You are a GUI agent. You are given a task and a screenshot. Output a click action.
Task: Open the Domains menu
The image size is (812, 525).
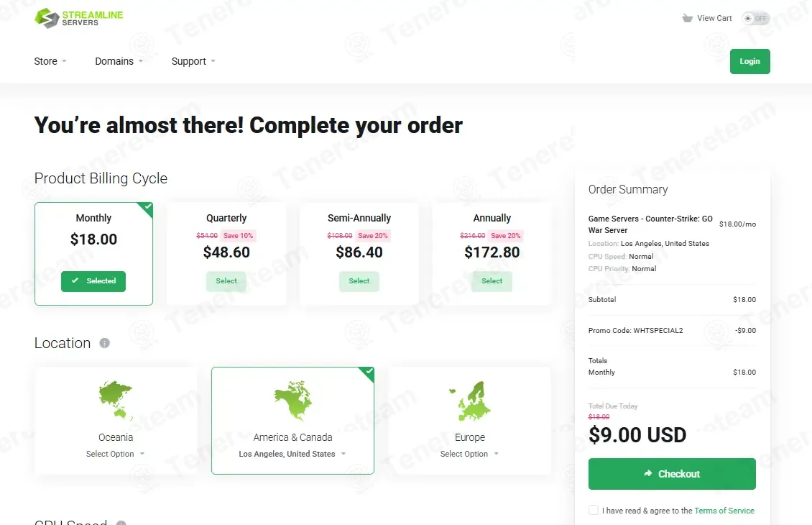[x=119, y=61]
